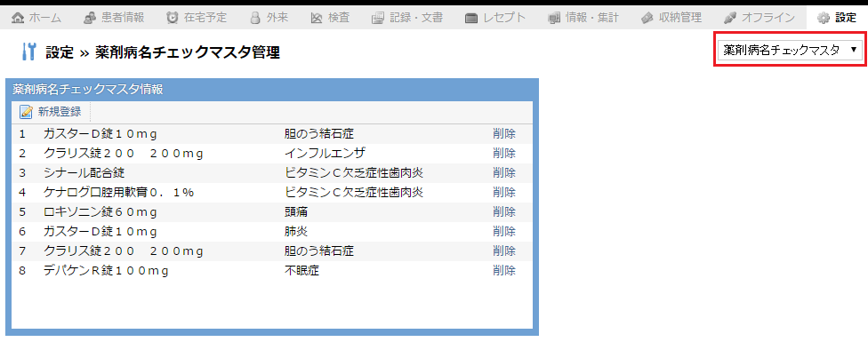Click the 新規登録 button
The height and width of the screenshot is (342, 868).
[51, 112]
